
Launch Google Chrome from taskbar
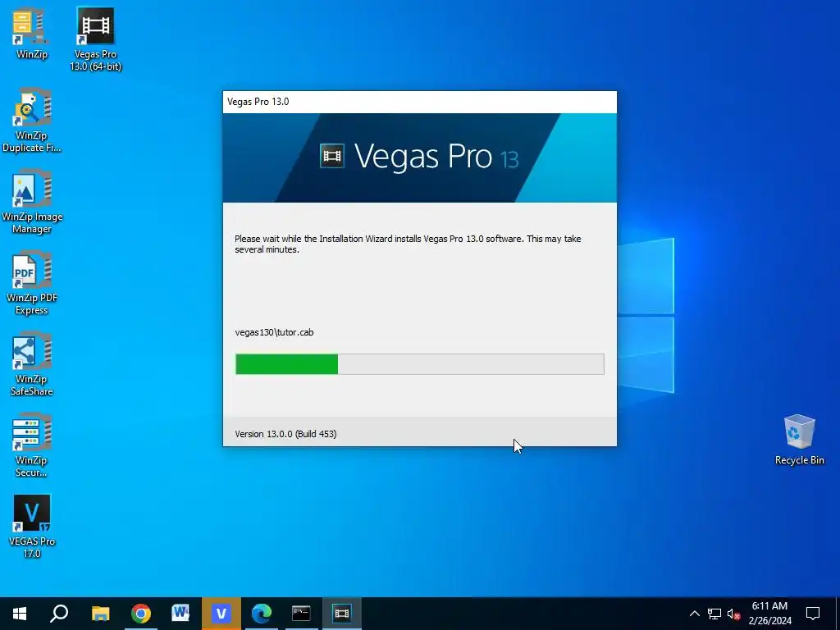[141, 614]
